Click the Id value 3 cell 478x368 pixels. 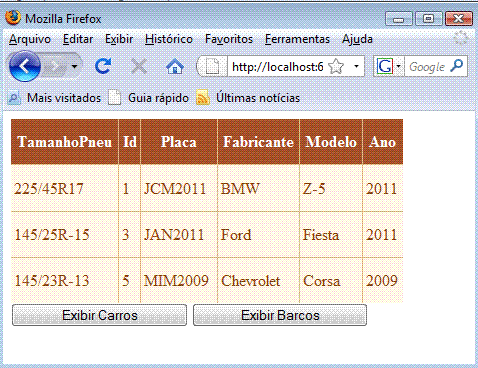point(130,235)
